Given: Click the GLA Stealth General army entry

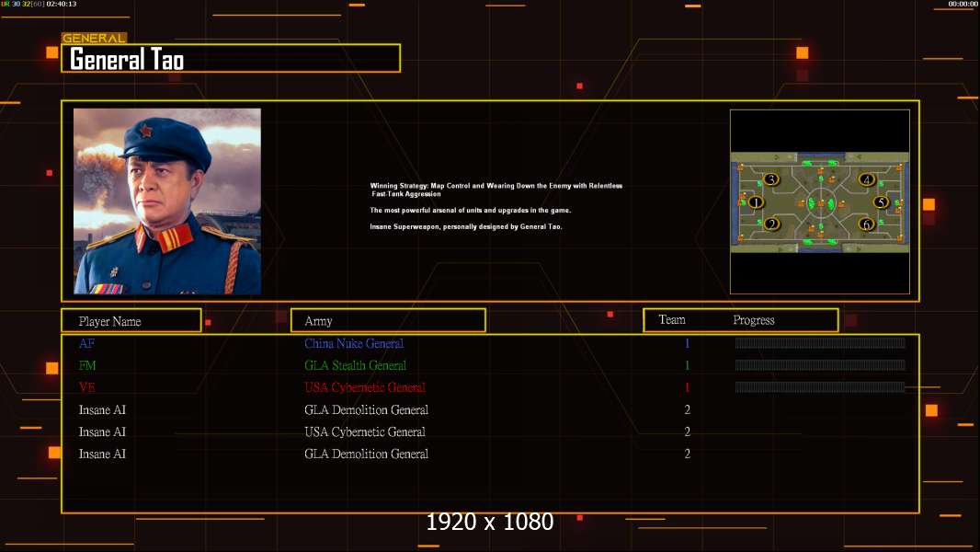Looking at the screenshot, I should coord(355,365).
